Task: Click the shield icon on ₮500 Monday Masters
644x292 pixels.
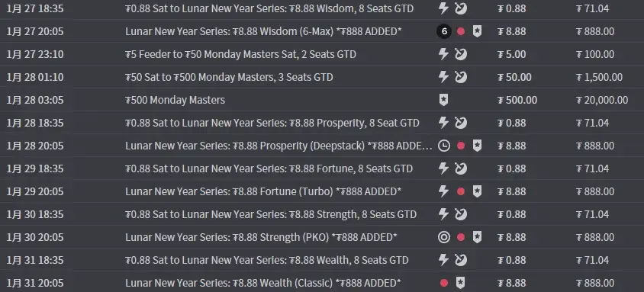Action: pos(443,100)
